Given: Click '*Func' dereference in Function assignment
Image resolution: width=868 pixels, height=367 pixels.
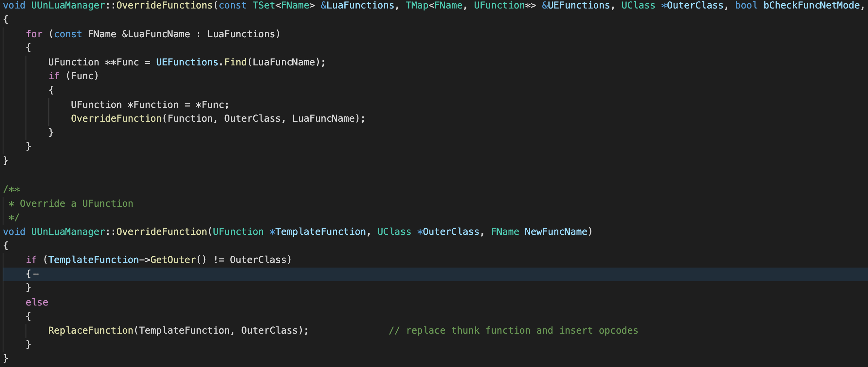Looking at the screenshot, I should [x=209, y=105].
